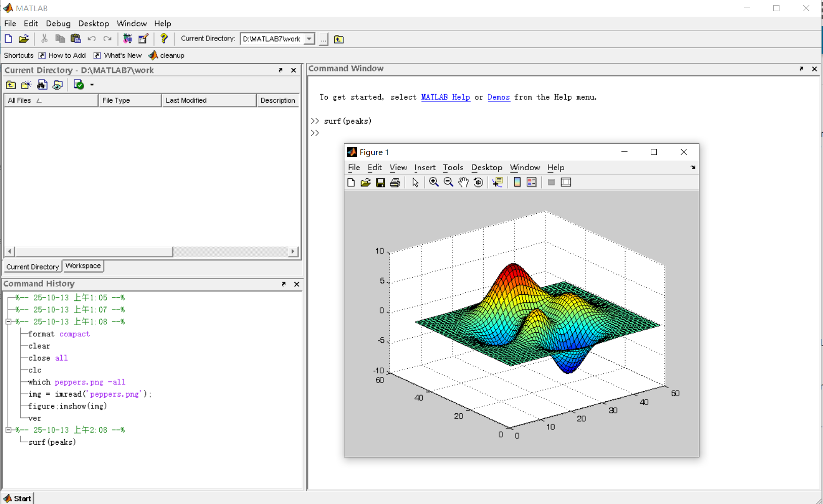The width and height of the screenshot is (823, 504).
Task: Launch GUIDE from the main toolbar icon
Action: (143, 38)
